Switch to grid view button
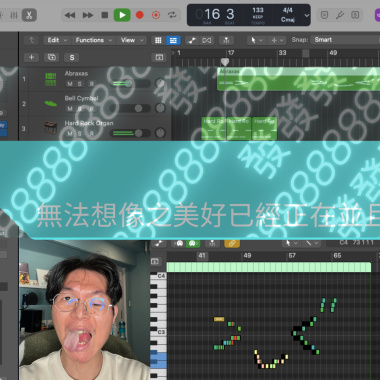The width and height of the screenshot is (380, 380). click(x=158, y=40)
